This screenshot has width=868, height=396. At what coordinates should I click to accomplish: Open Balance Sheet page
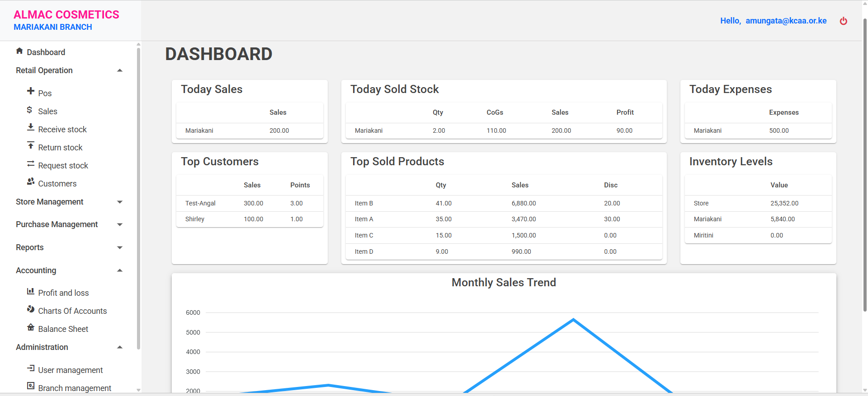tap(63, 329)
